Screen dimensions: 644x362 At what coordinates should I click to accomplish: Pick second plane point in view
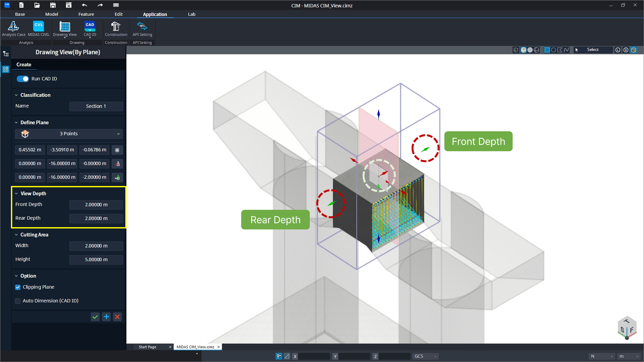click(117, 164)
